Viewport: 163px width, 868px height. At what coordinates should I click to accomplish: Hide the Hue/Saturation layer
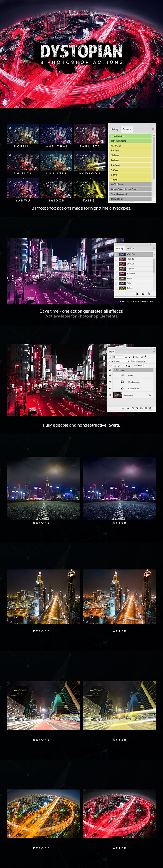pyautogui.click(x=110, y=382)
